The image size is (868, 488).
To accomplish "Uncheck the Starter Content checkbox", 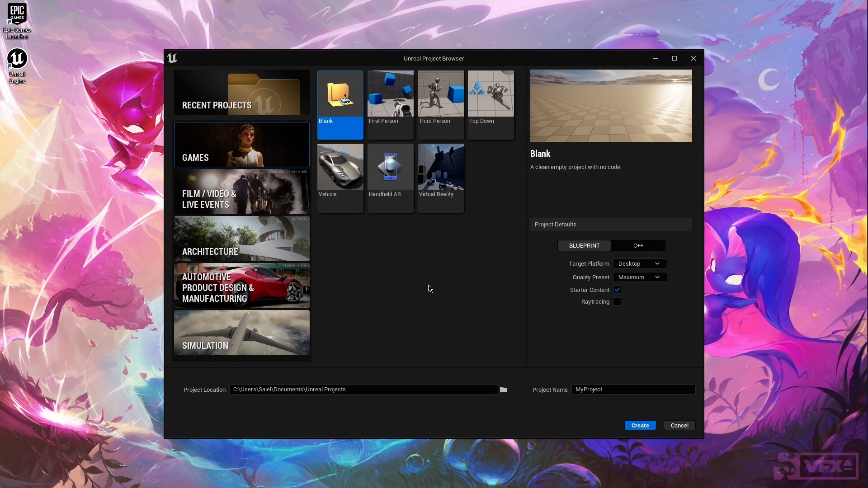I will pyautogui.click(x=617, y=290).
